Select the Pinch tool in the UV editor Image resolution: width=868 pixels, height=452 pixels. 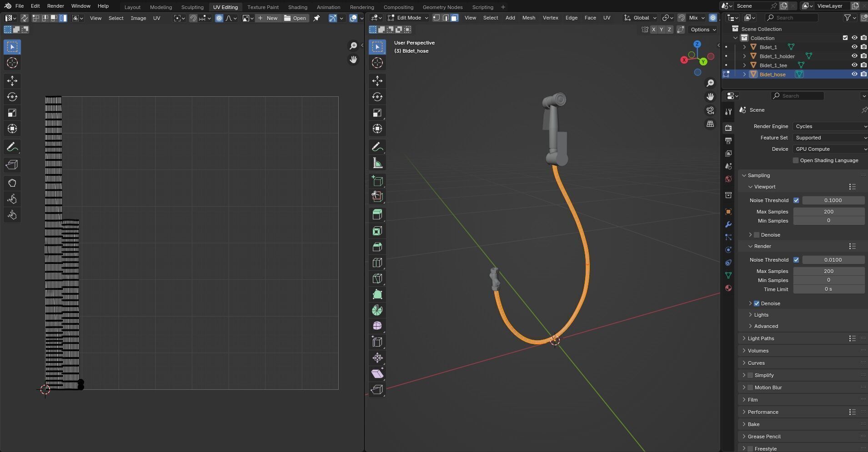click(12, 215)
